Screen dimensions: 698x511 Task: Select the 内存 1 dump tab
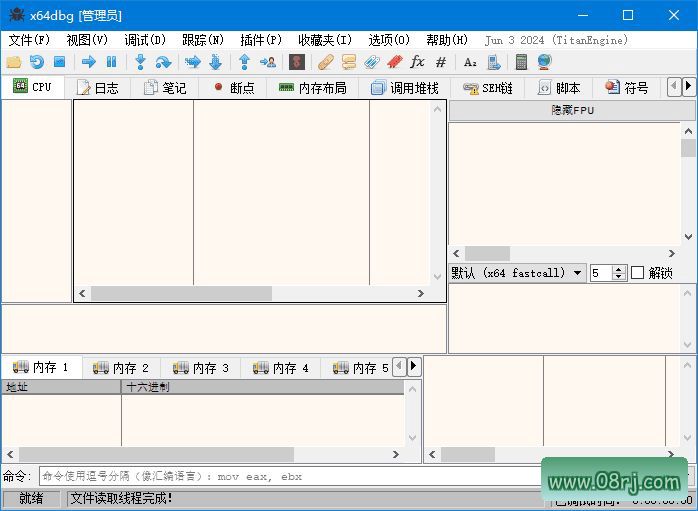click(41, 367)
